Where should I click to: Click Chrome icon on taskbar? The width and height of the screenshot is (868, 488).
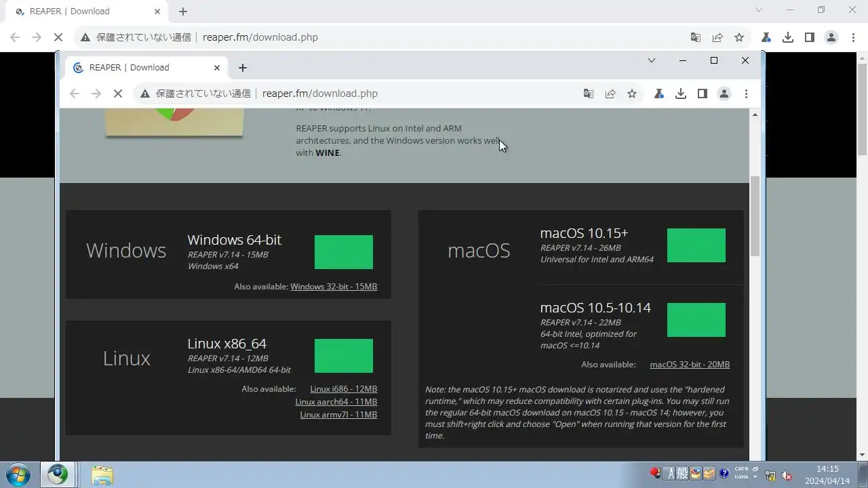point(58,474)
